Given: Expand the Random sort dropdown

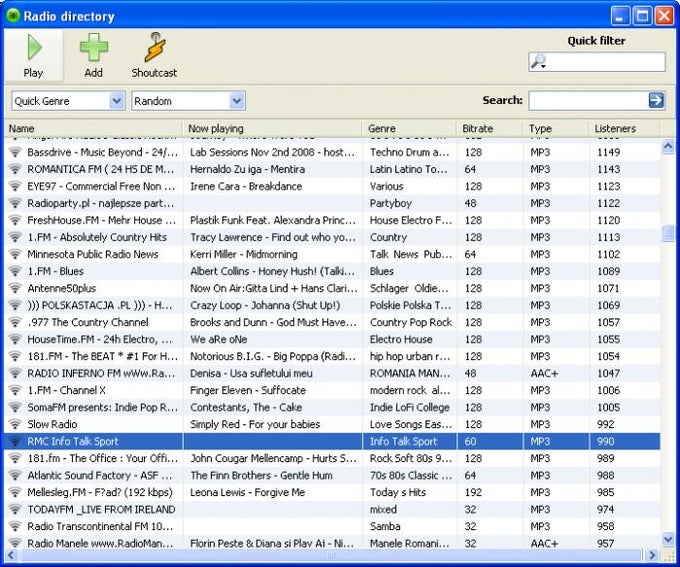Looking at the screenshot, I should 237,101.
